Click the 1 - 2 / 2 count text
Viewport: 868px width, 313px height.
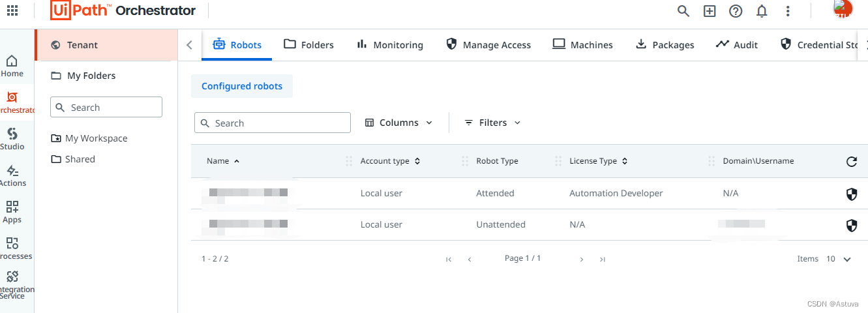point(215,259)
